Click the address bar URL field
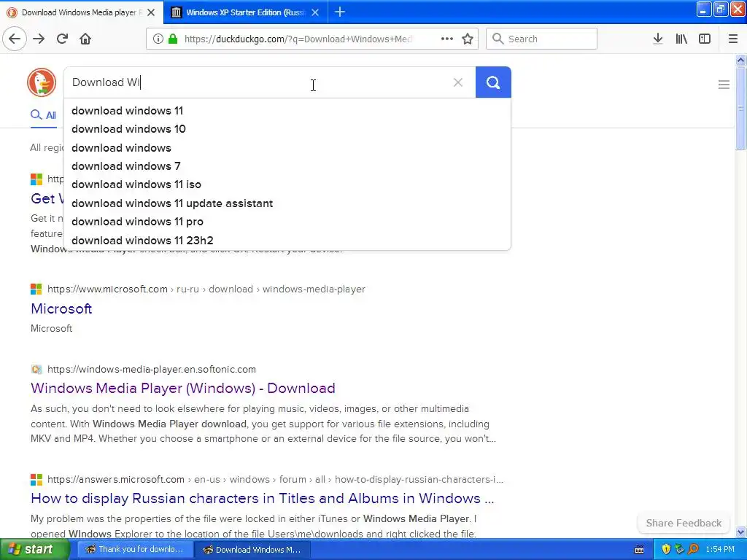The width and height of the screenshot is (747, 560). point(298,39)
